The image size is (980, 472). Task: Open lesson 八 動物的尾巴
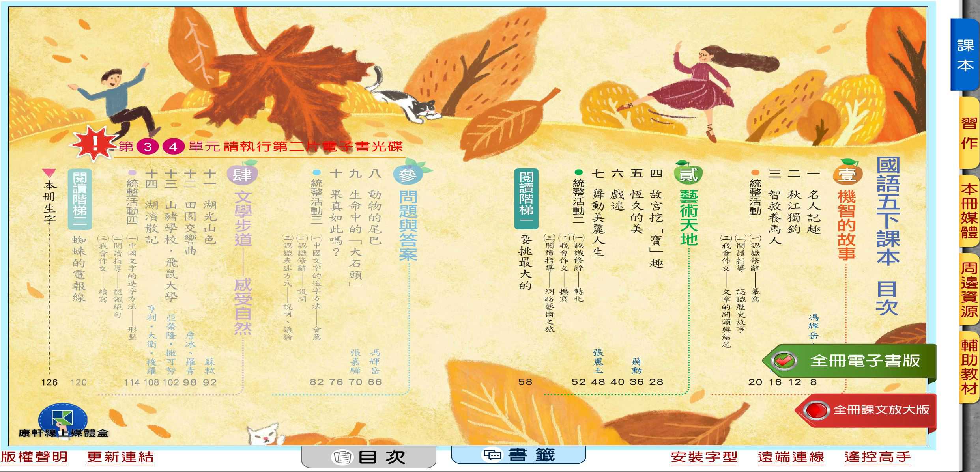pyautogui.click(x=374, y=207)
